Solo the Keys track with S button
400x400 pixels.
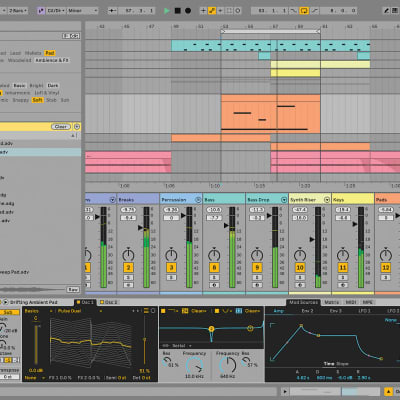[x=343, y=277]
